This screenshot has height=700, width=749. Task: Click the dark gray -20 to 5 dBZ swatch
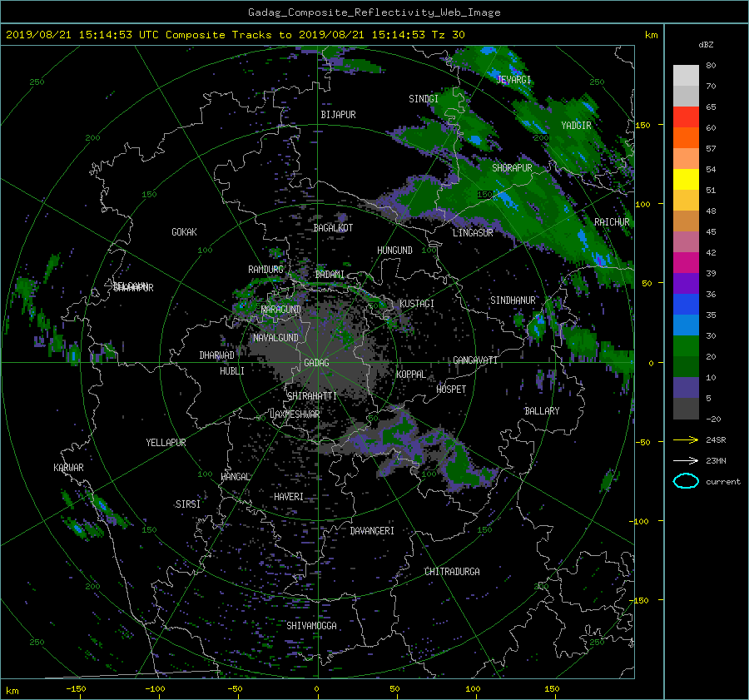point(686,409)
